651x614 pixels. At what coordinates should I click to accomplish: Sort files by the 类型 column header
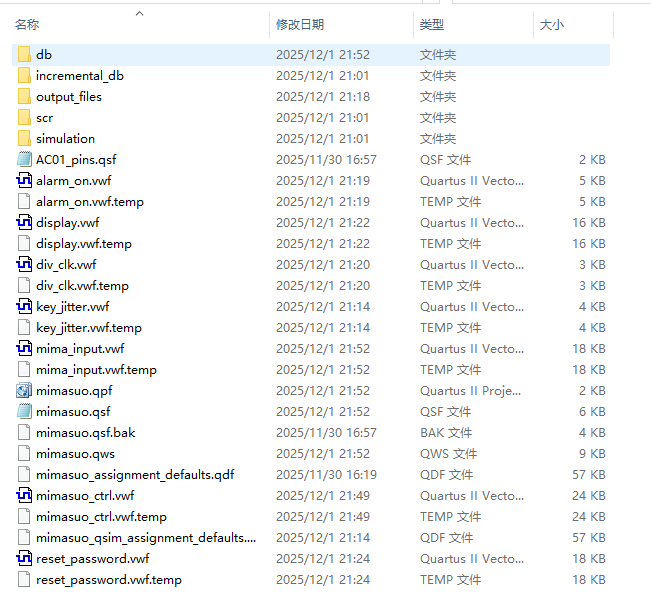(431, 24)
